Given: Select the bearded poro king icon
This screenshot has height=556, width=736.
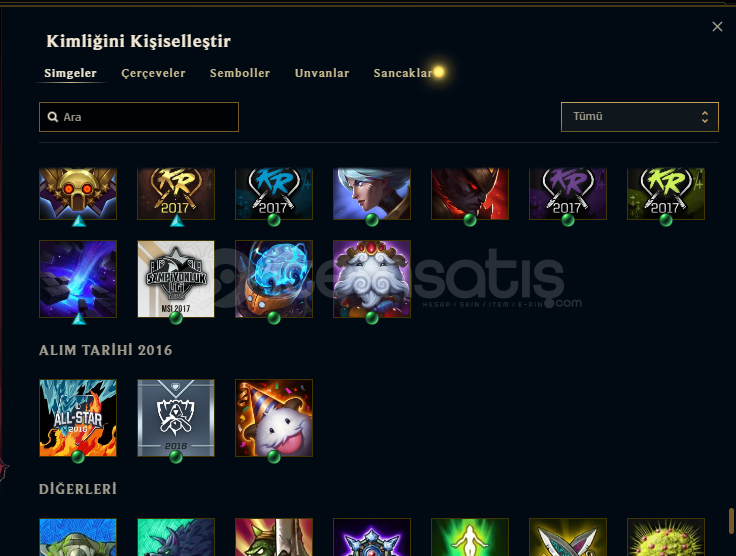Looking at the screenshot, I should [x=372, y=279].
